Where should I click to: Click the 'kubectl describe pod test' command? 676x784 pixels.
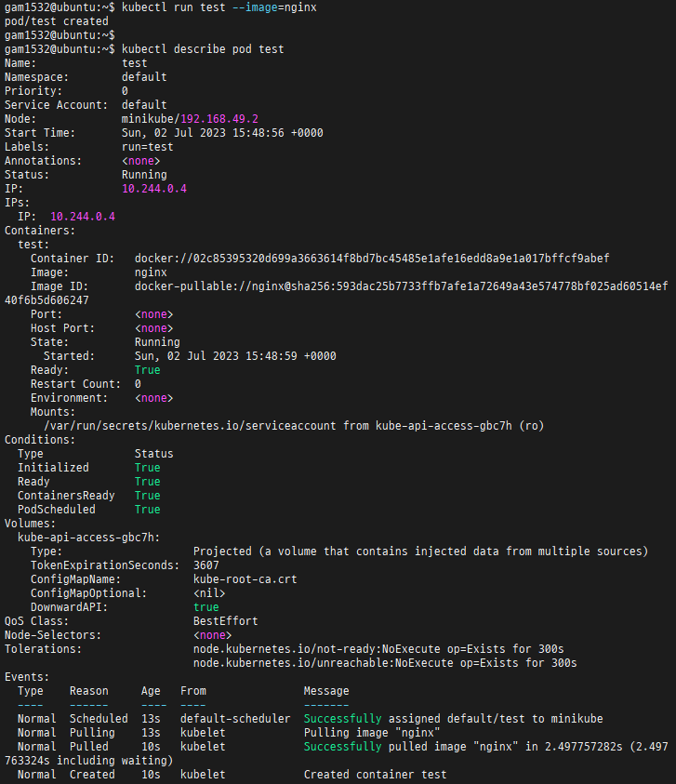[x=203, y=49]
